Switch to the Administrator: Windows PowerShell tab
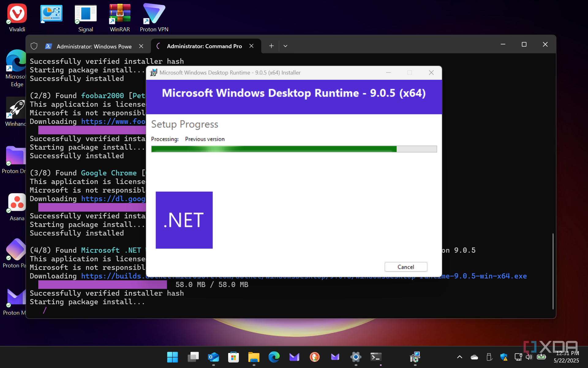The height and width of the screenshot is (368, 588). (93, 46)
